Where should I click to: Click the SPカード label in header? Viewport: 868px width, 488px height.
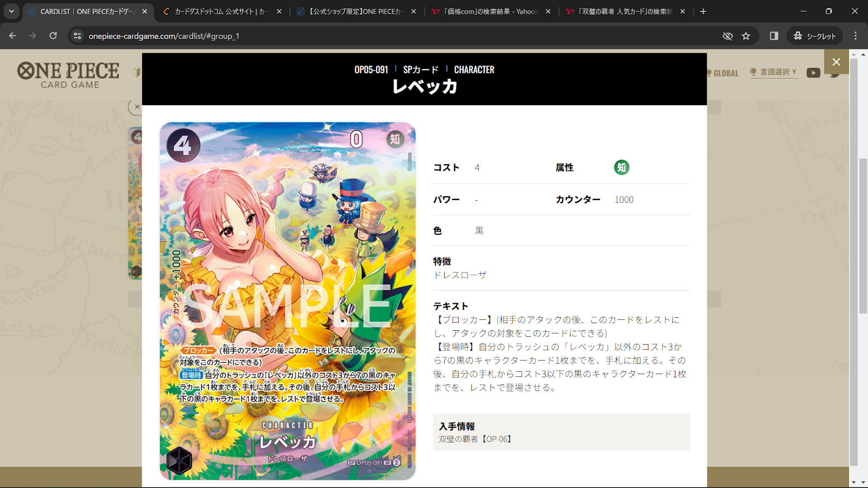(x=420, y=69)
